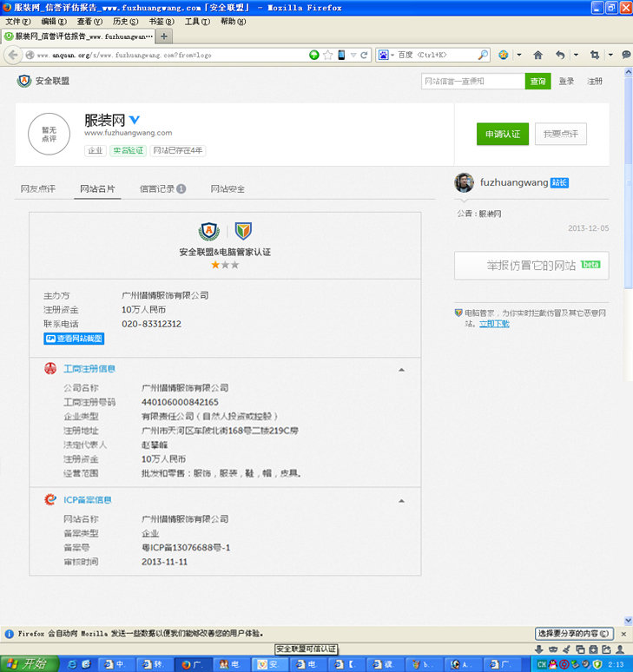Image resolution: width=633 pixels, height=672 pixels.
Task: Click the blue info icon in notification bar
Action: click(x=9, y=634)
